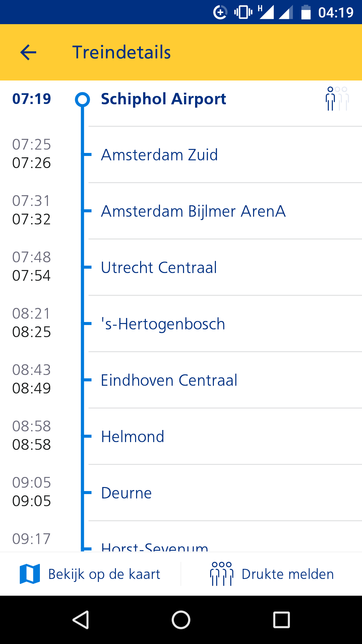
Task: Open Eindhoven Centraal stop details
Action: click(x=181, y=380)
